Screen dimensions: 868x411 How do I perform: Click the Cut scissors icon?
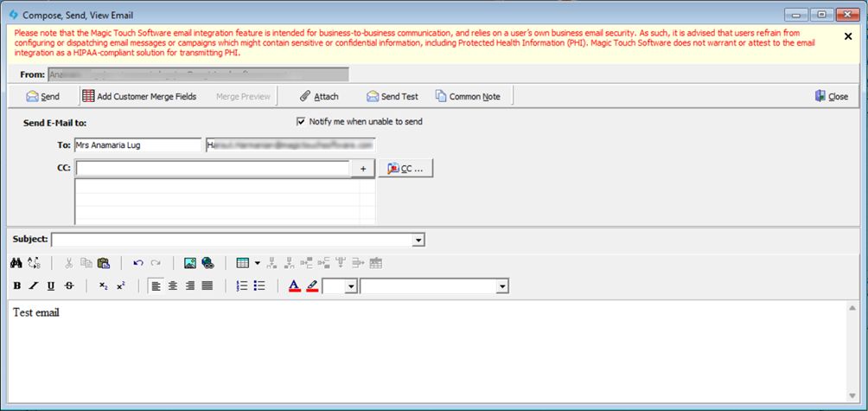pos(69,263)
